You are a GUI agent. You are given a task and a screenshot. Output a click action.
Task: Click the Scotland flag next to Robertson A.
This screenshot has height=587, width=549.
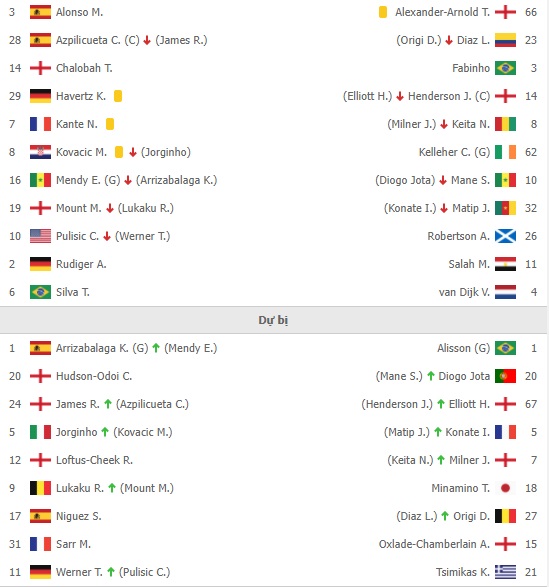pos(505,236)
